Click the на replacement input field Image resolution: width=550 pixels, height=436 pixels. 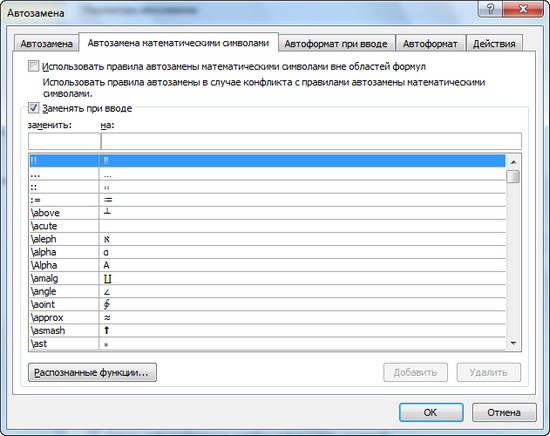[x=311, y=141]
